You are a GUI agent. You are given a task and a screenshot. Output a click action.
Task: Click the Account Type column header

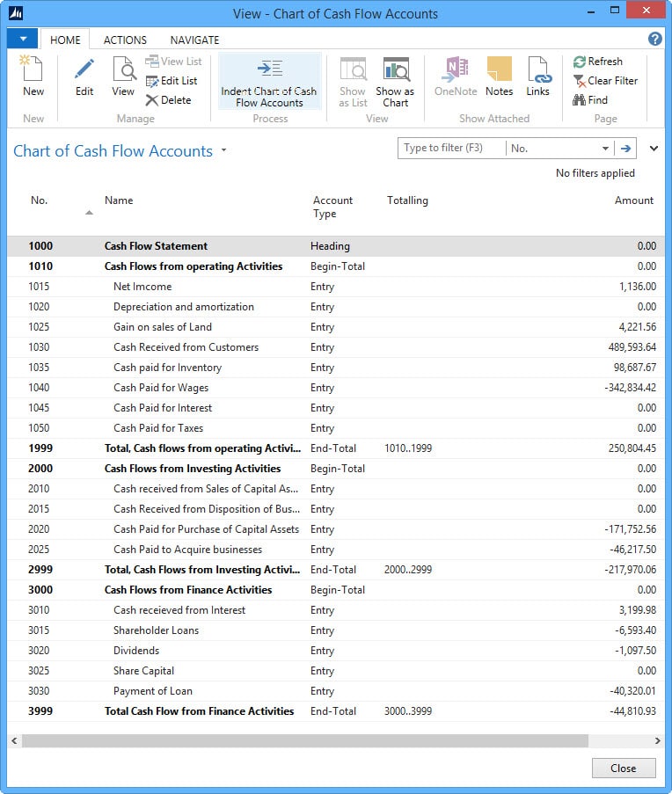332,207
